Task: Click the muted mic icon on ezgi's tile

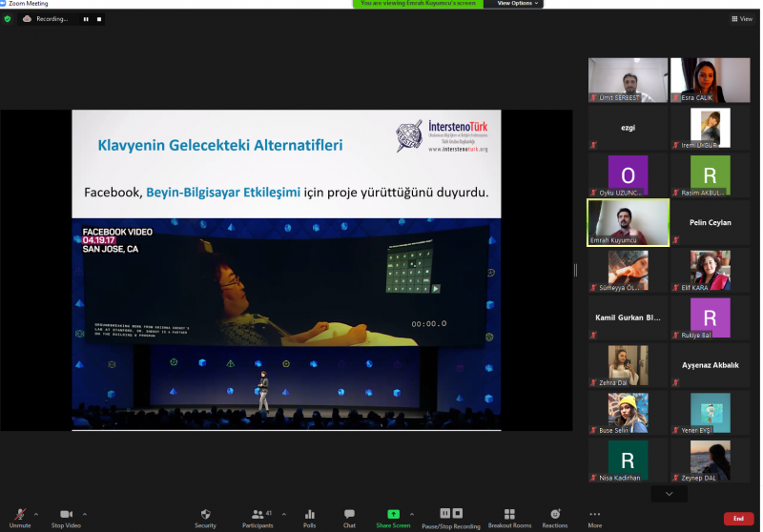Action: coord(593,145)
